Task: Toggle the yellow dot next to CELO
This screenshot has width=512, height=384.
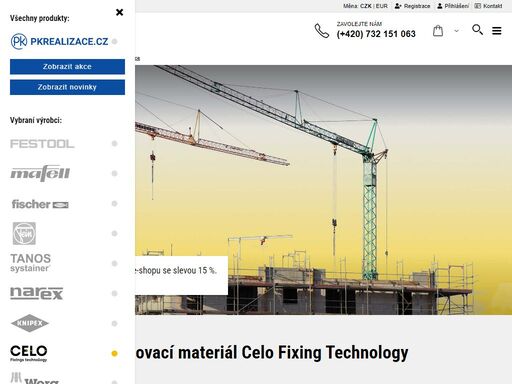Action: (x=114, y=353)
